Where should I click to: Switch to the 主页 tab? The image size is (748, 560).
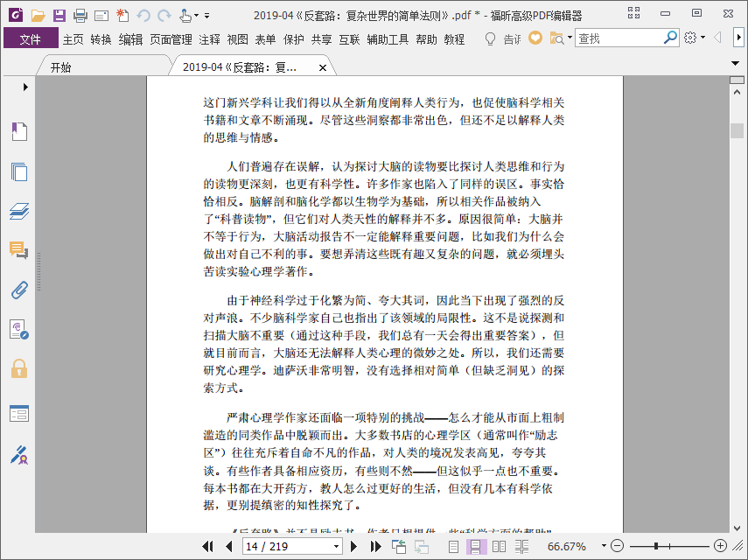pyautogui.click(x=73, y=39)
